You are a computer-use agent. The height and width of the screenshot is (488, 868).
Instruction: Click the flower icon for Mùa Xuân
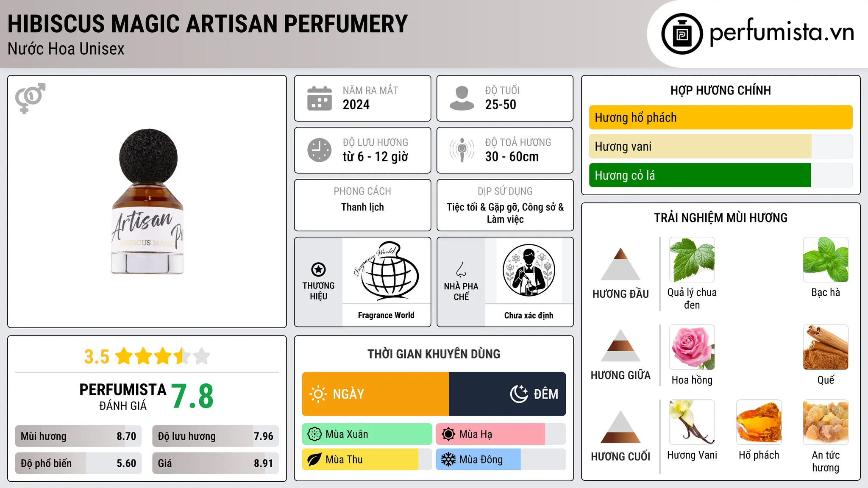coord(314,434)
